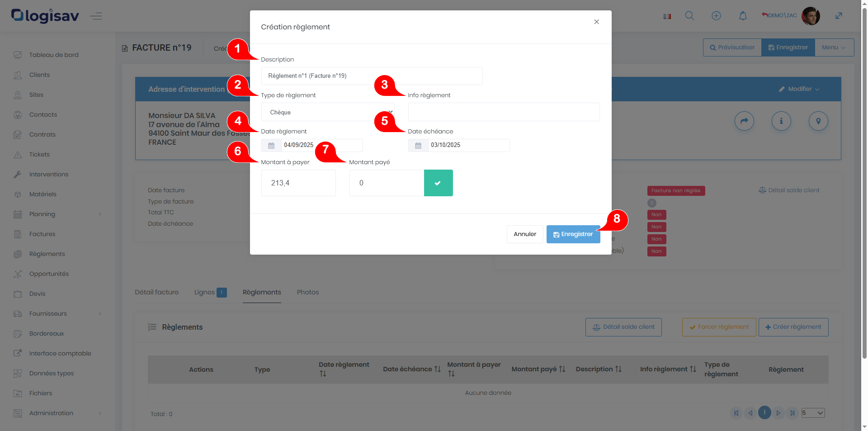Click the Info règlement input field

(x=503, y=112)
